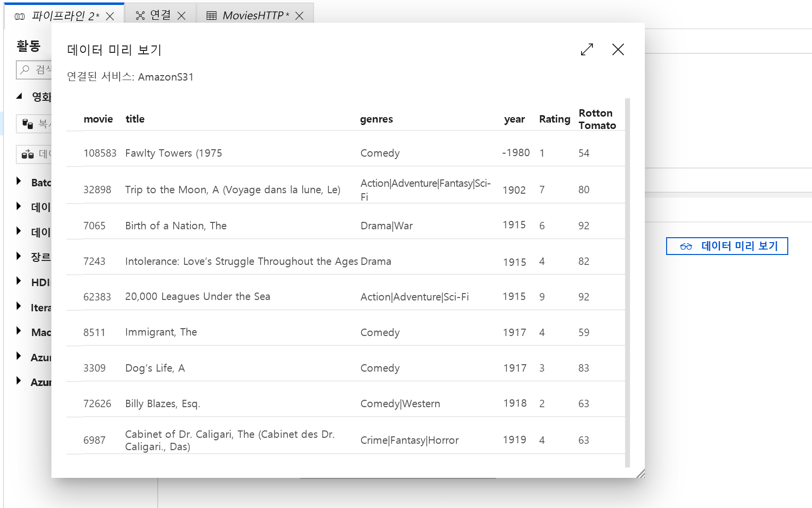Click the 활동 panel heading
The height and width of the screenshot is (508, 812).
pos(28,46)
